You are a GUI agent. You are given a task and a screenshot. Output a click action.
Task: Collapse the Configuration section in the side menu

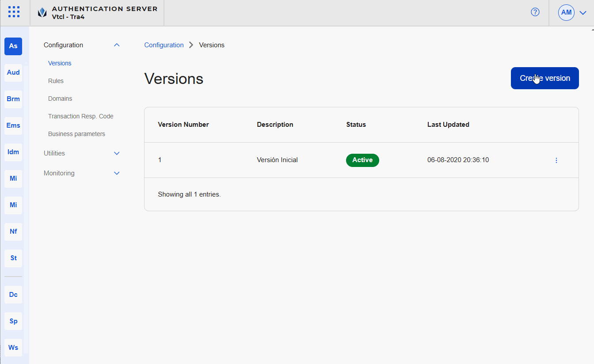(x=117, y=45)
